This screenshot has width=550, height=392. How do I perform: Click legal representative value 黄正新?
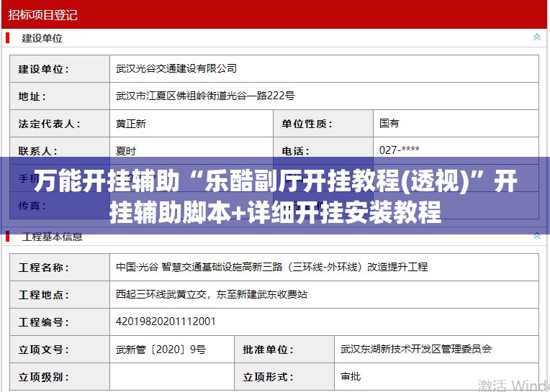click(x=131, y=123)
